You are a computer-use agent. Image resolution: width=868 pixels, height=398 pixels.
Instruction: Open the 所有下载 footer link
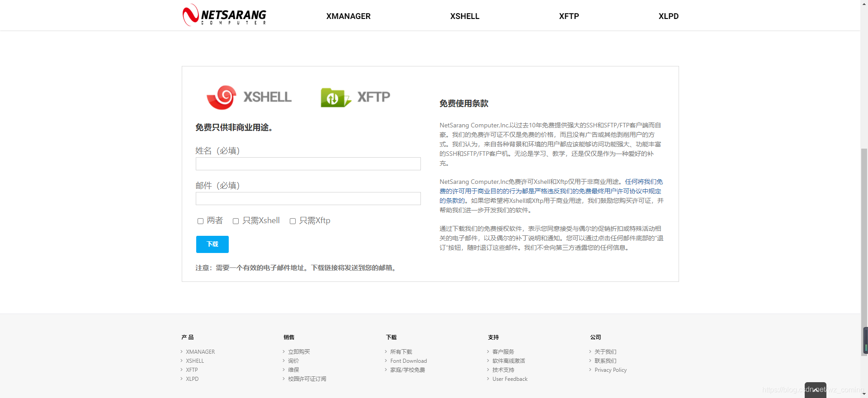[401, 351]
